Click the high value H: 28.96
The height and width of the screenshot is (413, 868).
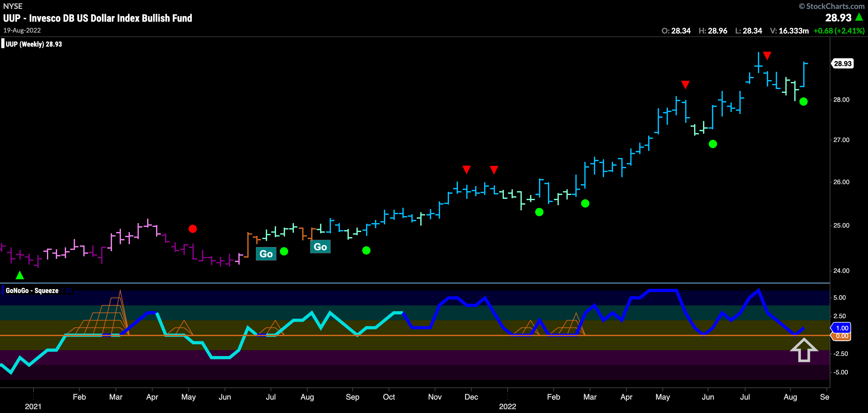[x=713, y=31]
